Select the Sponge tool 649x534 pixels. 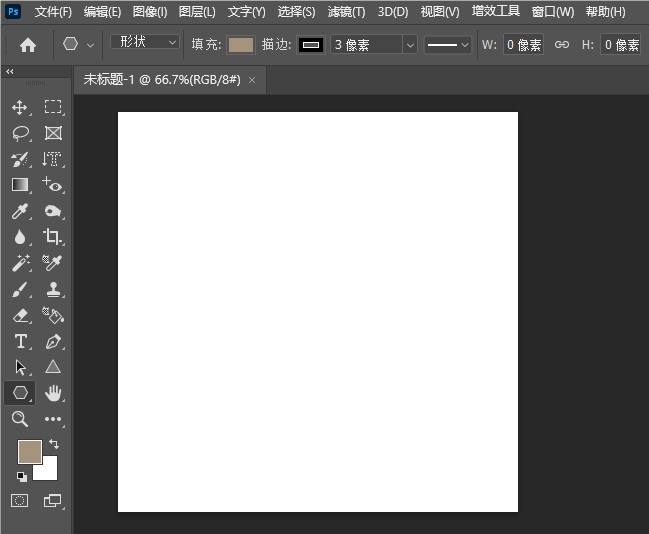pyautogui.click(x=53, y=211)
